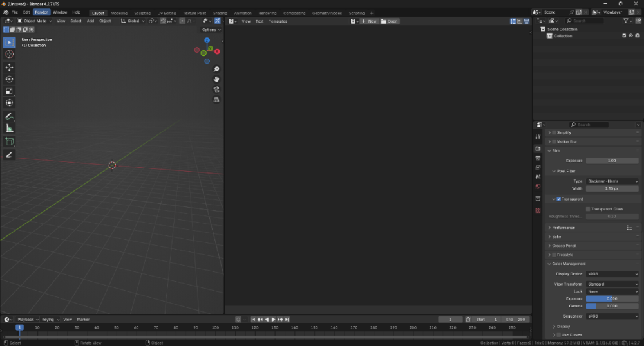Open the Global transform orientation dropdown
Image resolution: width=644 pixels, height=346 pixels.
point(133,21)
